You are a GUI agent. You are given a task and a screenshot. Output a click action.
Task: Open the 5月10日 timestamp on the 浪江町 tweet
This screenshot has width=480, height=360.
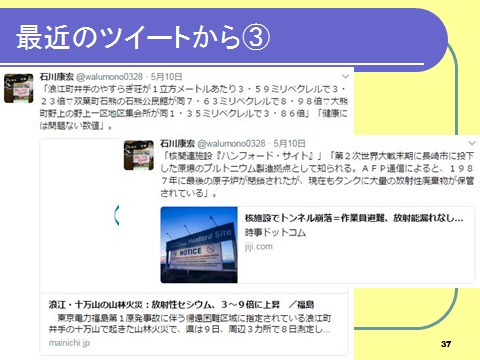click(x=166, y=77)
